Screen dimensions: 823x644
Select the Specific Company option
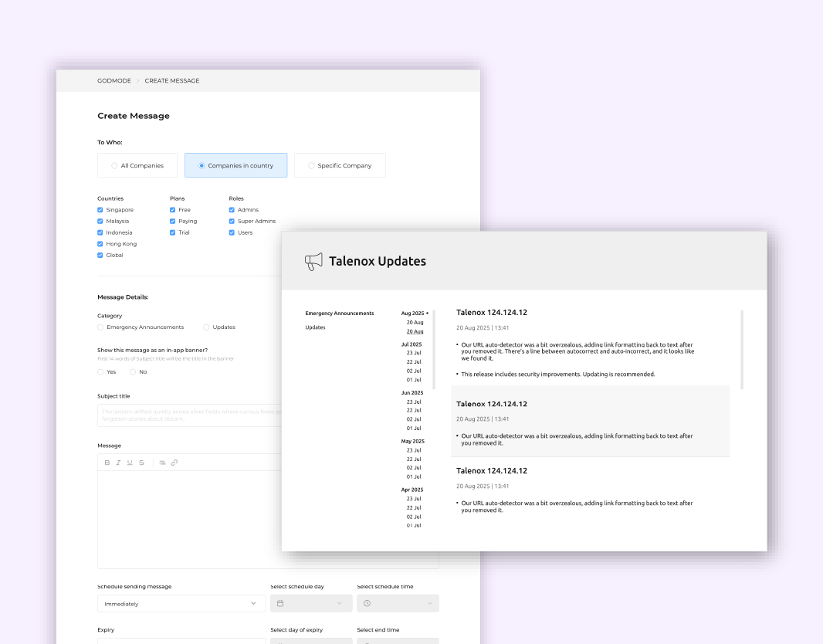click(340, 165)
